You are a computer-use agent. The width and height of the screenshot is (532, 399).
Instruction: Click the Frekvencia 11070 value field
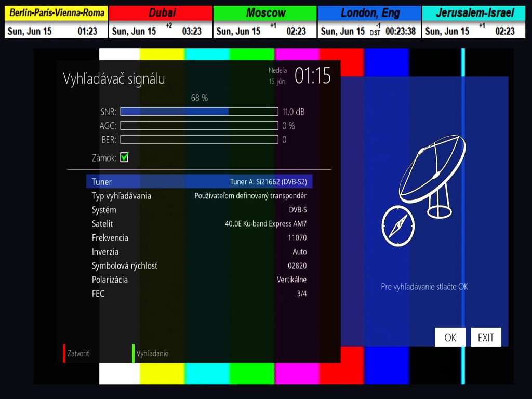click(297, 238)
